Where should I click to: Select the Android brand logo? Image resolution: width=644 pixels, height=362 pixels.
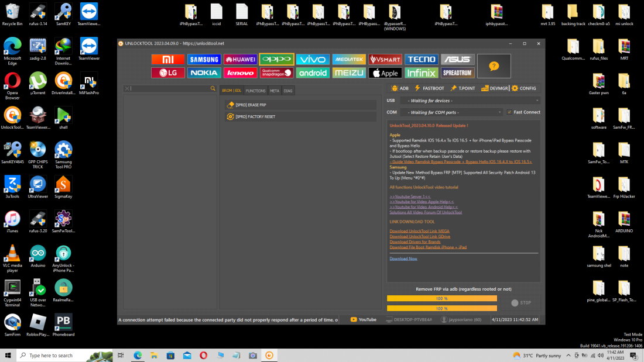click(313, 73)
